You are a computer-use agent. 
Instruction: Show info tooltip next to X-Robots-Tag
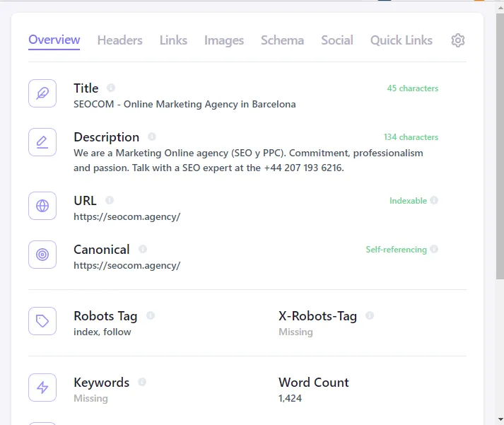pos(370,315)
